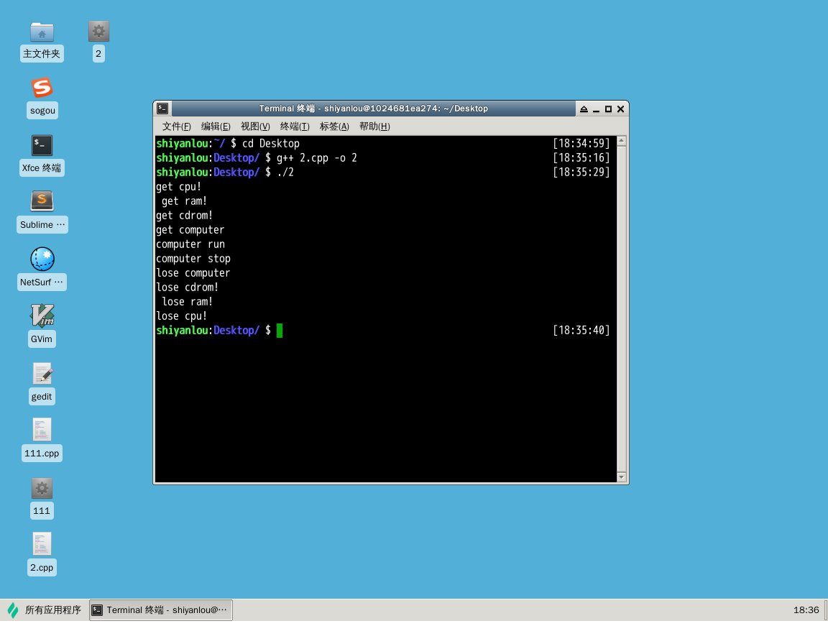This screenshot has height=644, width=828.
Task: Open the 标签(A) tabs menu
Action: coord(334,126)
